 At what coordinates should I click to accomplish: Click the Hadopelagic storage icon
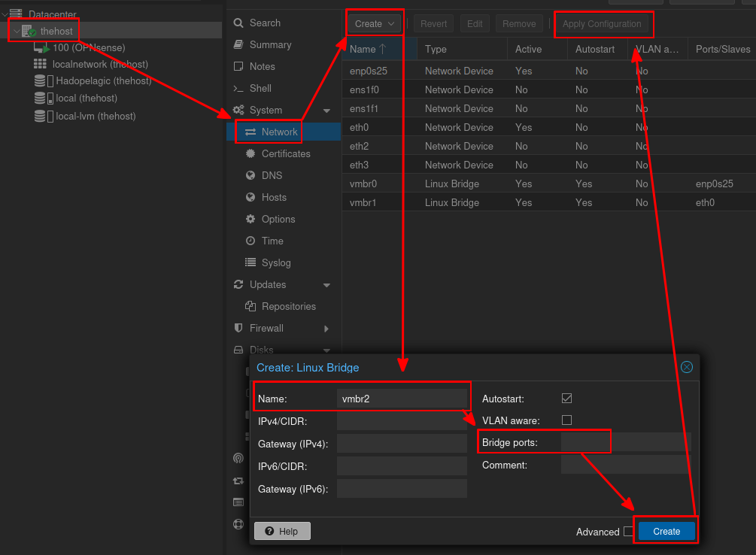tap(40, 81)
